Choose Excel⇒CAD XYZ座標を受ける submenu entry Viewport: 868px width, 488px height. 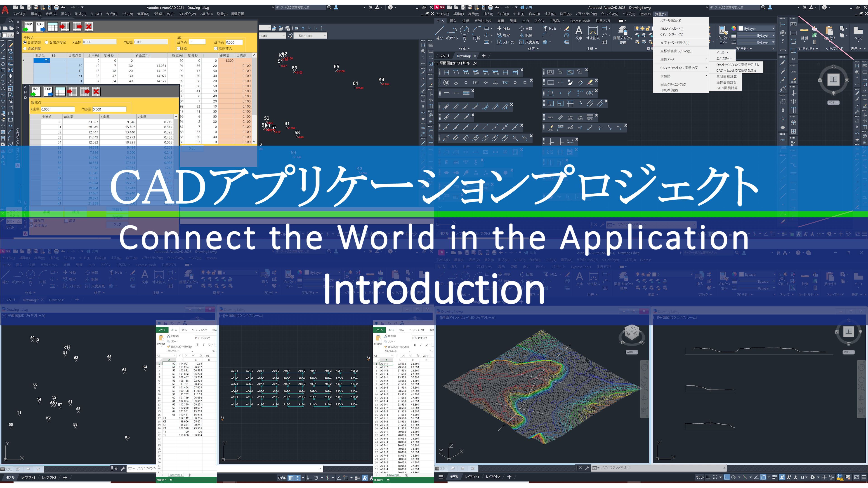[x=738, y=65]
